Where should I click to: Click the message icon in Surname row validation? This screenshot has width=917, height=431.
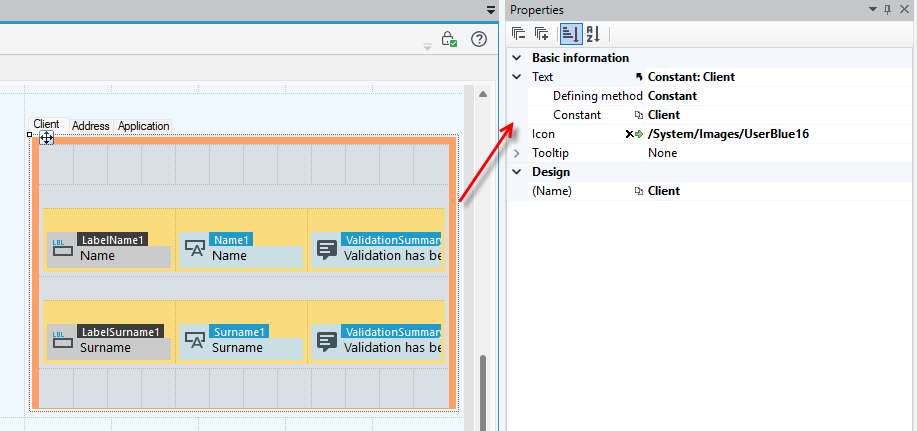[x=328, y=341]
